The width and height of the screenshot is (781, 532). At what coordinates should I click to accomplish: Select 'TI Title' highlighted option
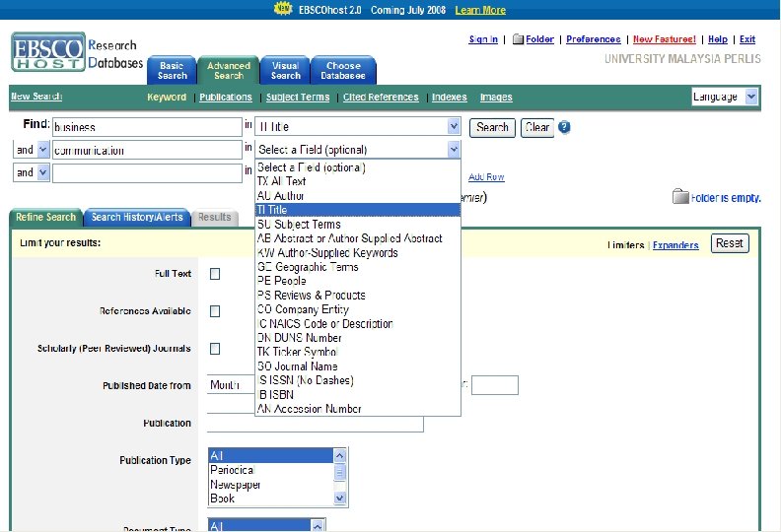point(357,210)
